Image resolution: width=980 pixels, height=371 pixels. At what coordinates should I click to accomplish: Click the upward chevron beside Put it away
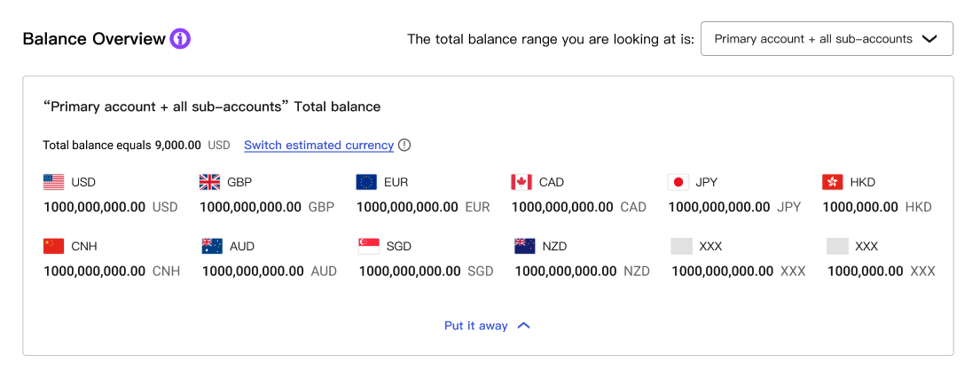524,326
